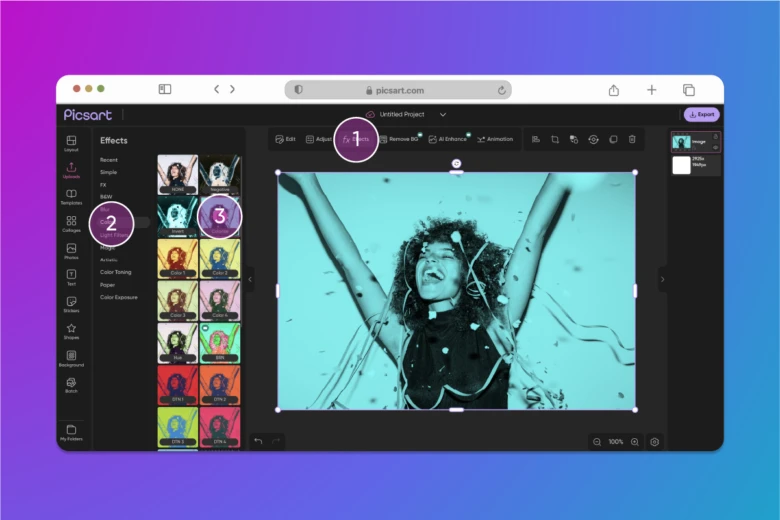Open the Templates panel
The width and height of the screenshot is (780, 520).
click(71, 195)
